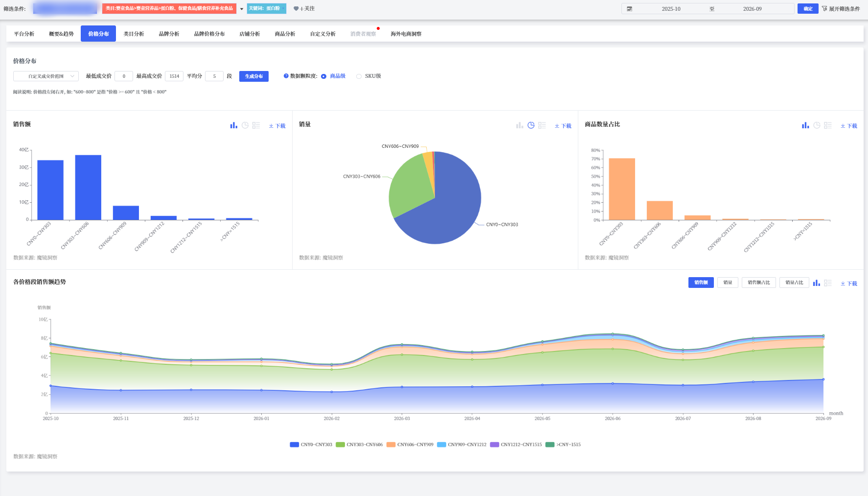Select the 销售额占比 trend button

click(759, 283)
